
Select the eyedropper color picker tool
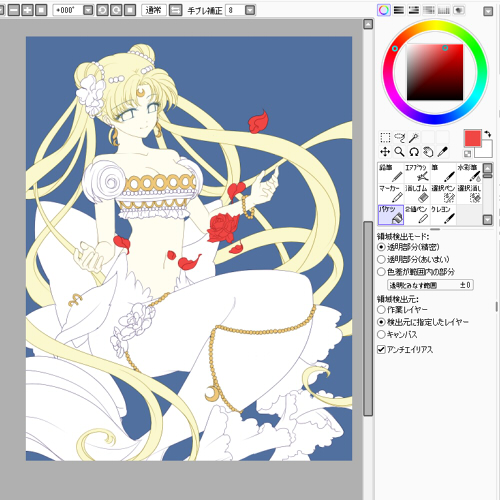tap(442, 152)
